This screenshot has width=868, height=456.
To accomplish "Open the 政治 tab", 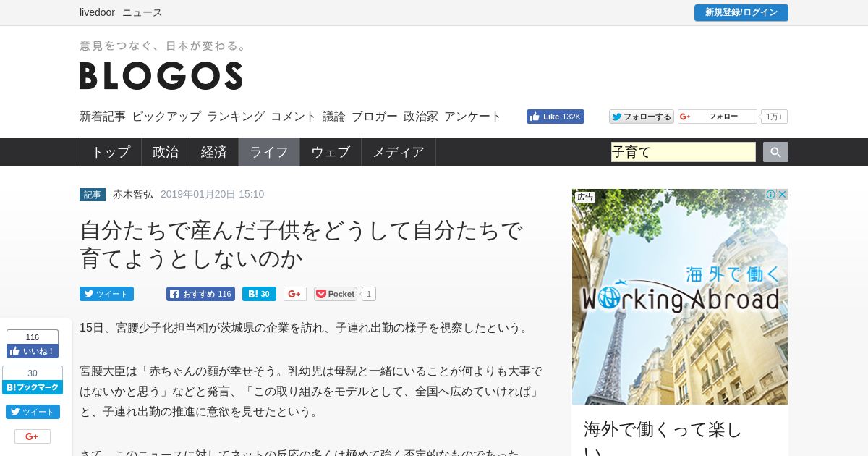I will [x=166, y=152].
